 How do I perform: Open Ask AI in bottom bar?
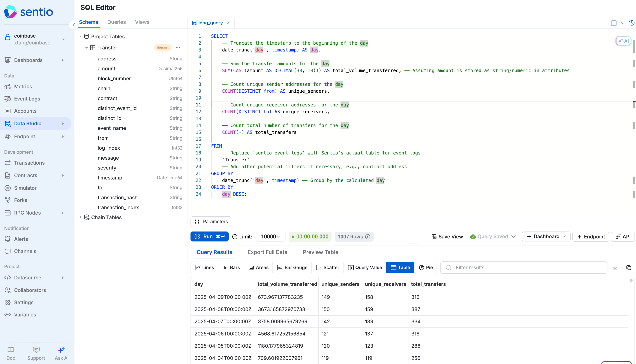(x=62, y=353)
